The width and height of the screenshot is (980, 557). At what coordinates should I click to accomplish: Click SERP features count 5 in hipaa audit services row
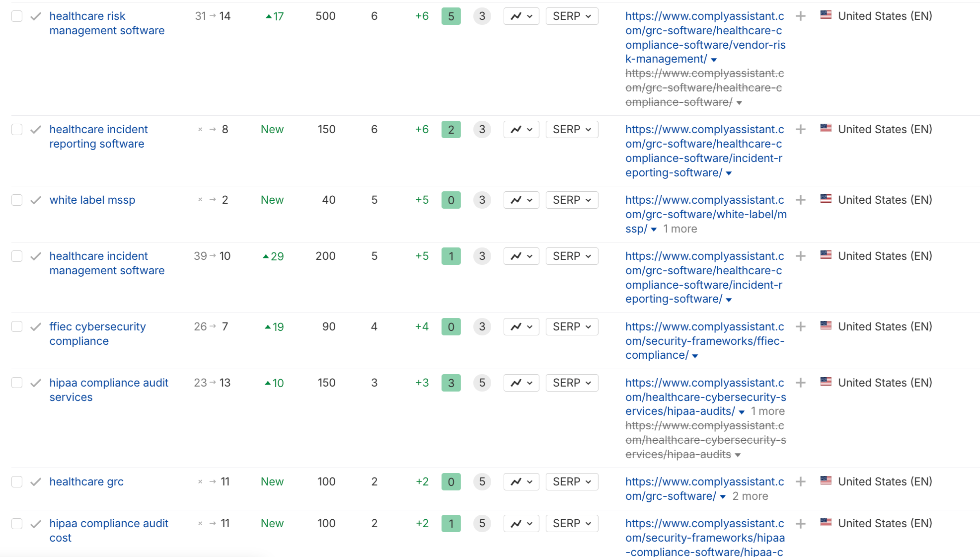[x=482, y=383]
